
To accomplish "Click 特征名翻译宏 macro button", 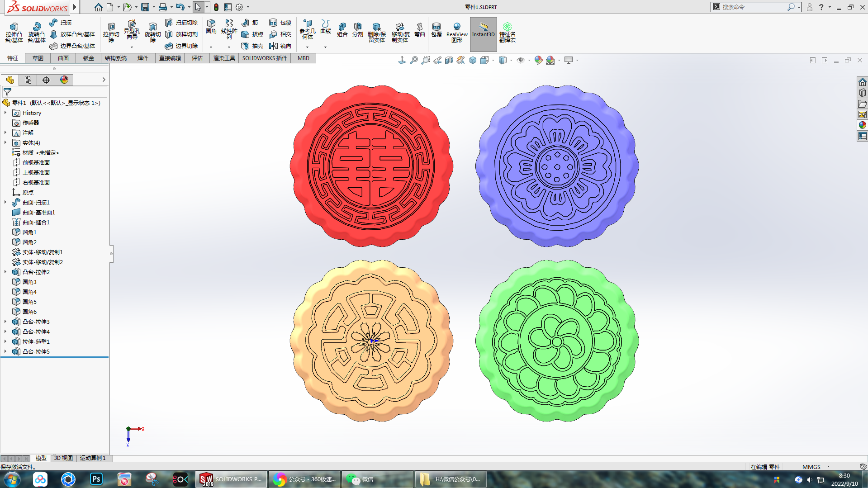I will click(x=507, y=33).
